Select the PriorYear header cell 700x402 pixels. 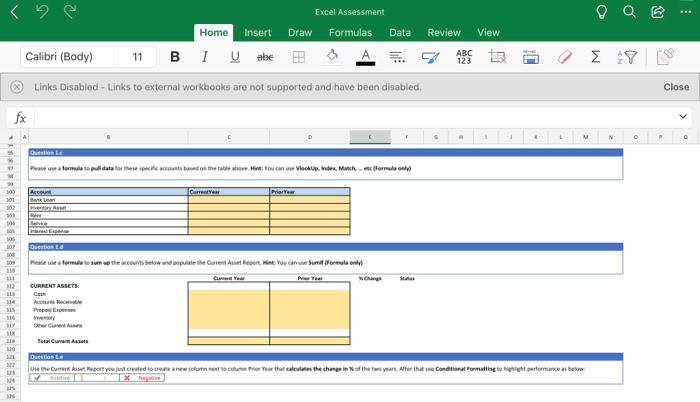coord(310,192)
